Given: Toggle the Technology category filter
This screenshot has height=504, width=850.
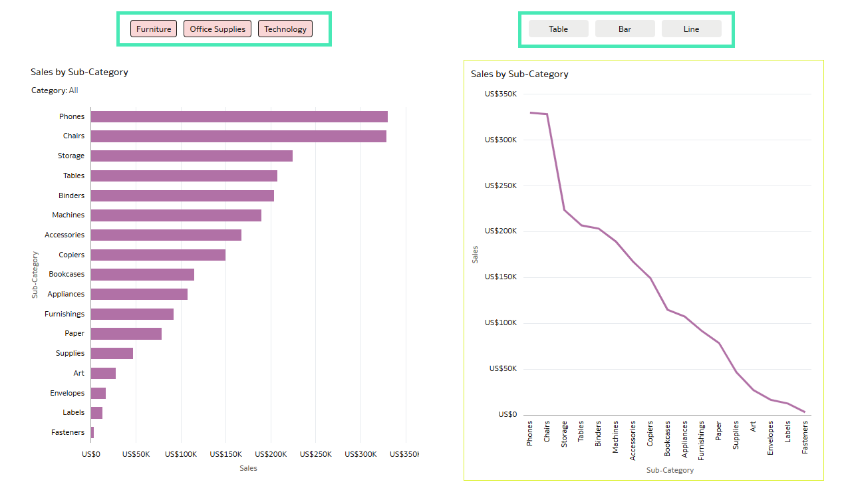Looking at the screenshot, I should 285,29.
